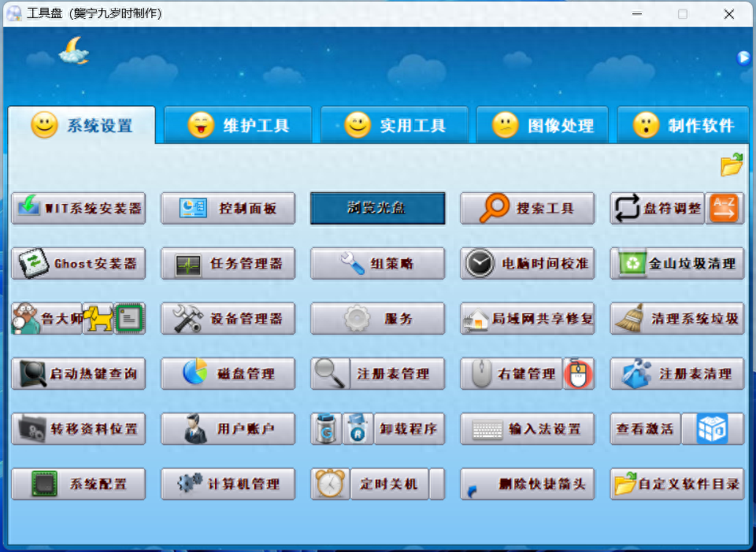Click the moon icon in the header banner
Screen dimensions: 756x552
point(73,50)
